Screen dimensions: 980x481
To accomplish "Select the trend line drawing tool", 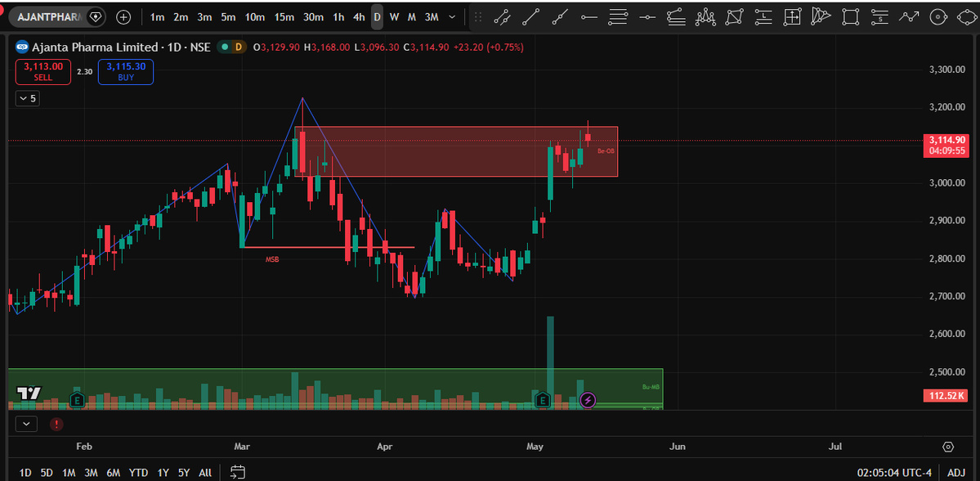I will tap(530, 17).
